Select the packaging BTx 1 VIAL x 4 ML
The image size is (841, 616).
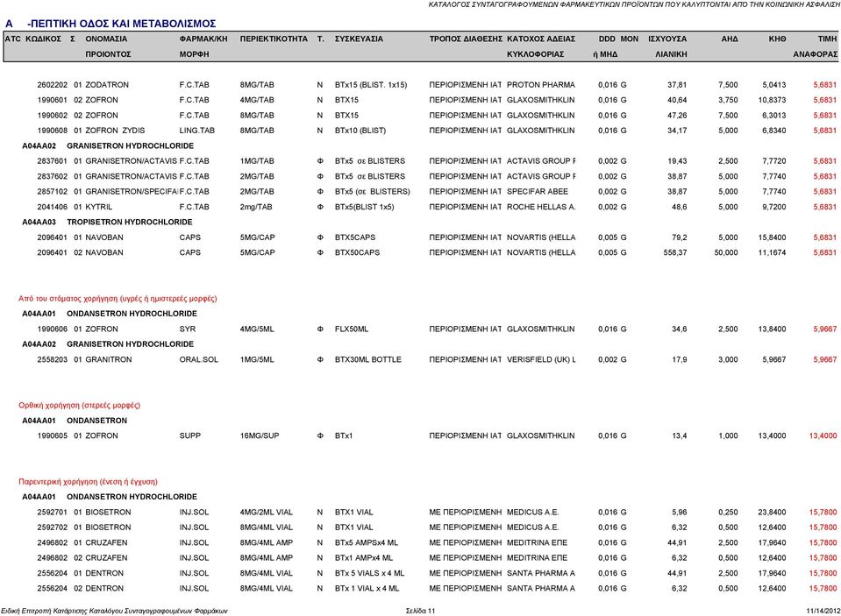(367, 589)
